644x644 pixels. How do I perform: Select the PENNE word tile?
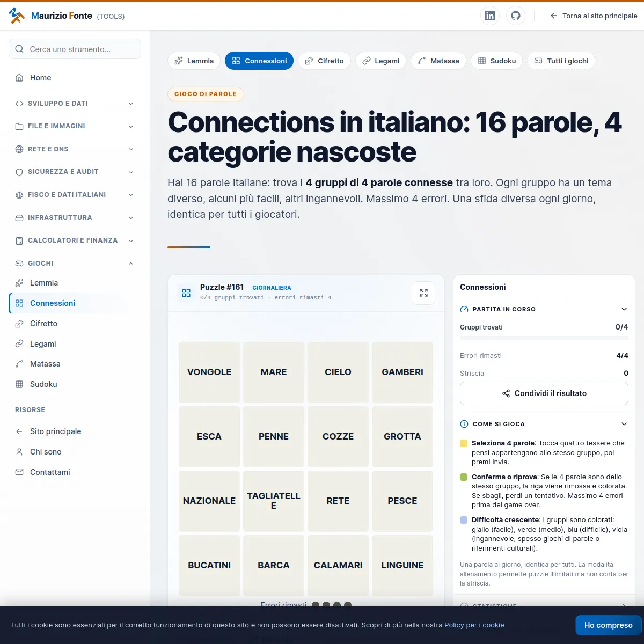(274, 436)
